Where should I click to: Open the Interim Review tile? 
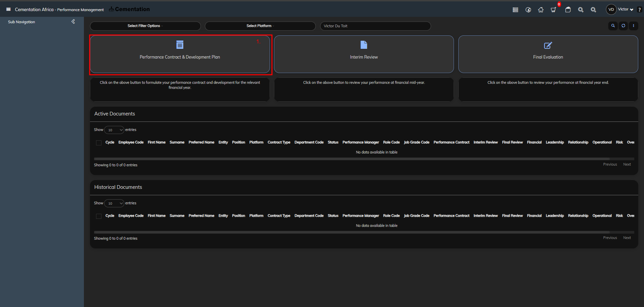(x=364, y=54)
